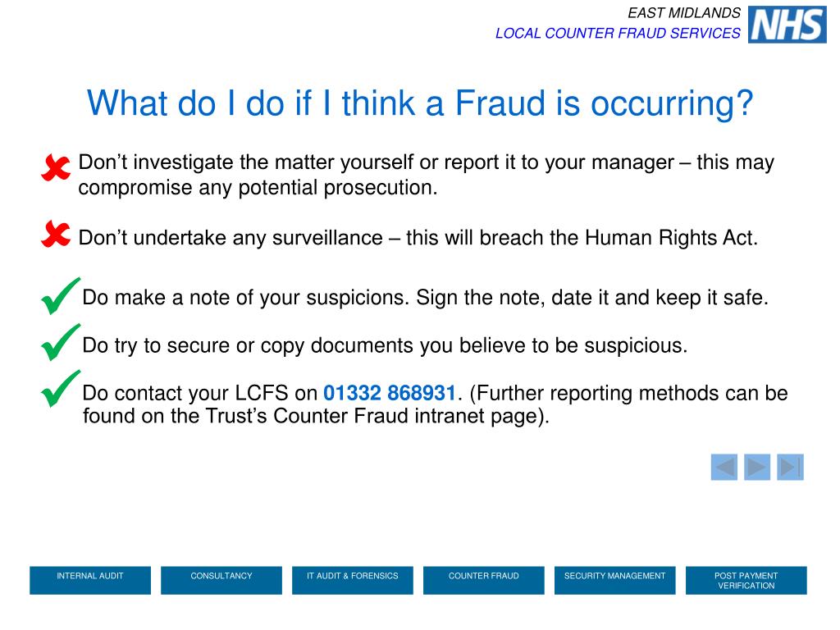
Task: Click the red cross beside "Don't investigate"
Action: click(x=56, y=167)
